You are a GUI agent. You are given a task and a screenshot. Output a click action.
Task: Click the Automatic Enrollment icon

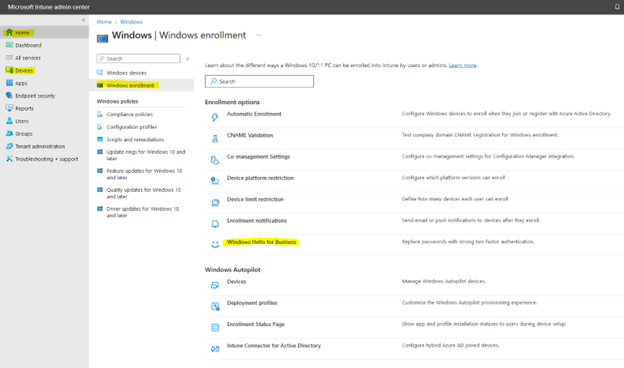(x=215, y=117)
